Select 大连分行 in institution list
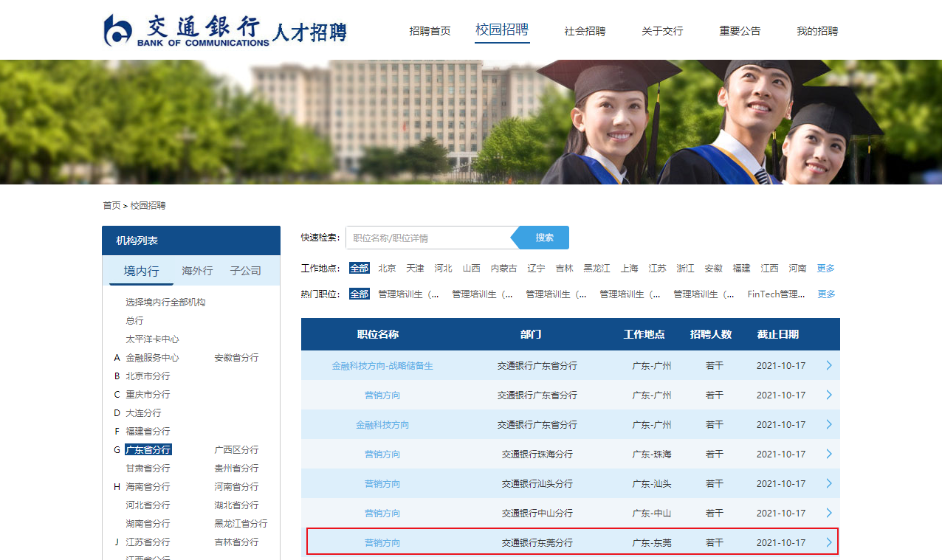 point(143,413)
